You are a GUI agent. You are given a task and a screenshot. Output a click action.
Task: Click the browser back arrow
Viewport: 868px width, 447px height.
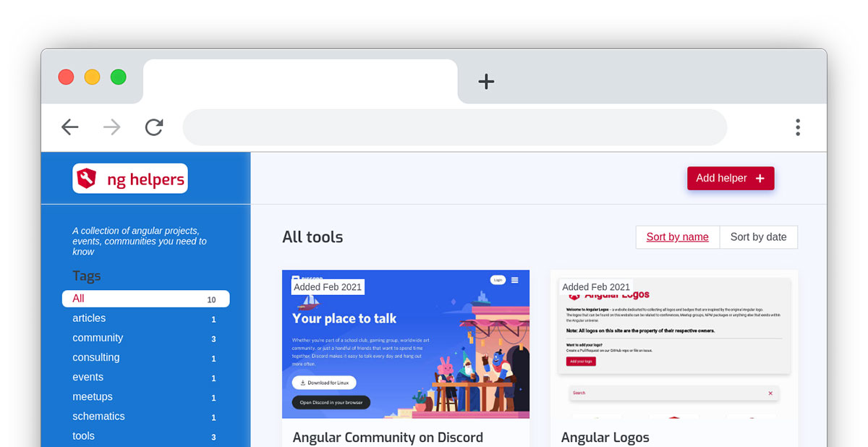click(x=70, y=127)
